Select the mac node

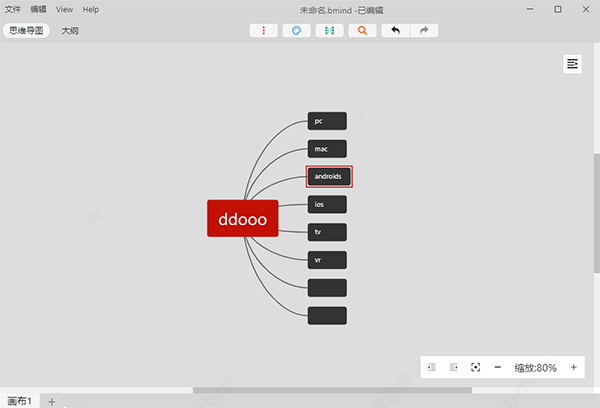point(327,149)
